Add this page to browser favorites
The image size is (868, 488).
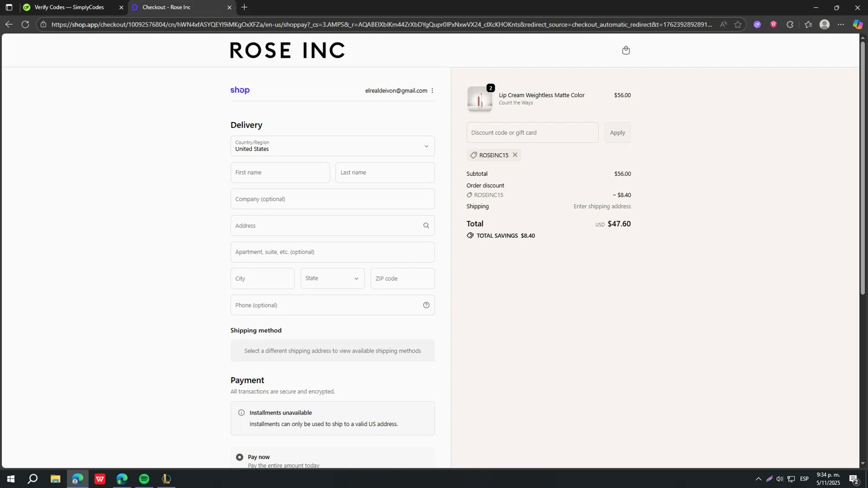[x=738, y=24]
